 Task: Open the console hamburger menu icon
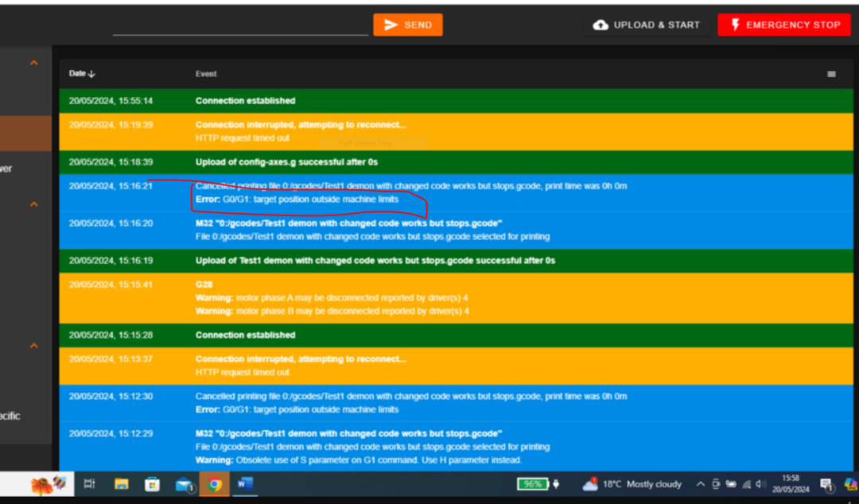(x=831, y=74)
